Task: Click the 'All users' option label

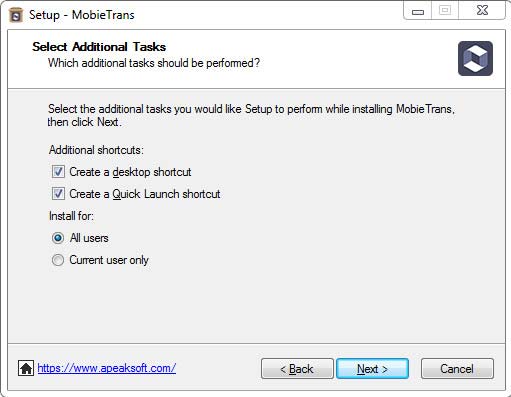Action: click(x=89, y=238)
